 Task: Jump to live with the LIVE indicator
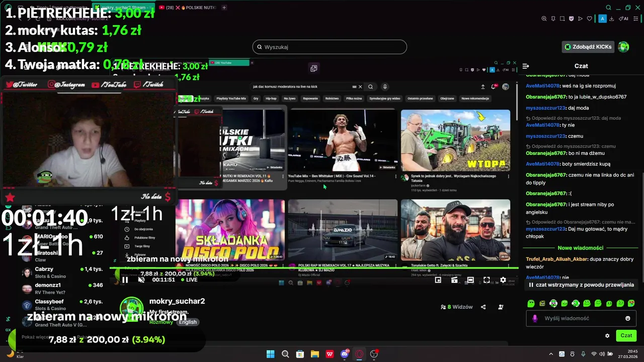click(x=189, y=280)
